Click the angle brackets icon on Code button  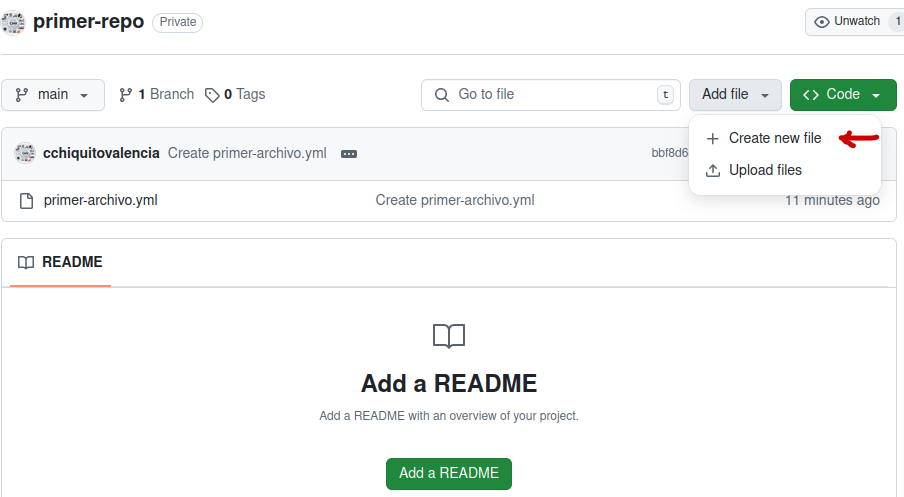[x=811, y=95]
